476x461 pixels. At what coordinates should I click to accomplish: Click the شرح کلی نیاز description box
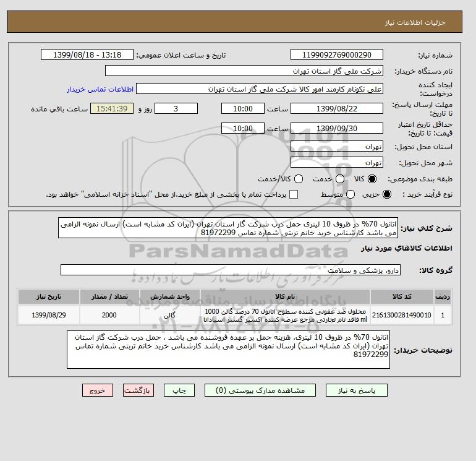click(x=228, y=228)
